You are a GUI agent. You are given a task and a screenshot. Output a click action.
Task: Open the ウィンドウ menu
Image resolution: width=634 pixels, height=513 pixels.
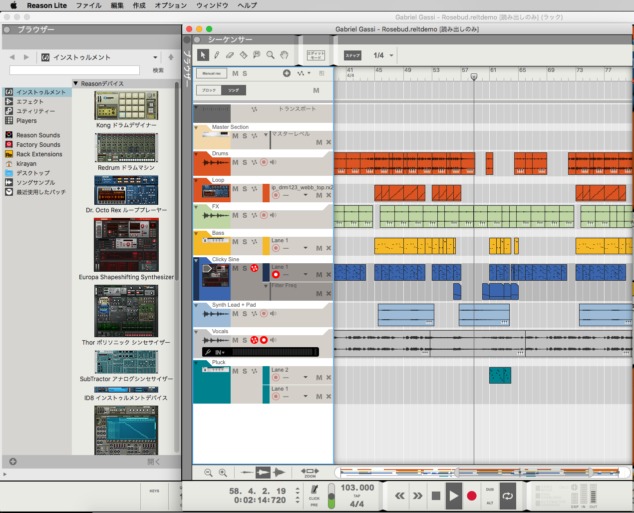point(212,5)
